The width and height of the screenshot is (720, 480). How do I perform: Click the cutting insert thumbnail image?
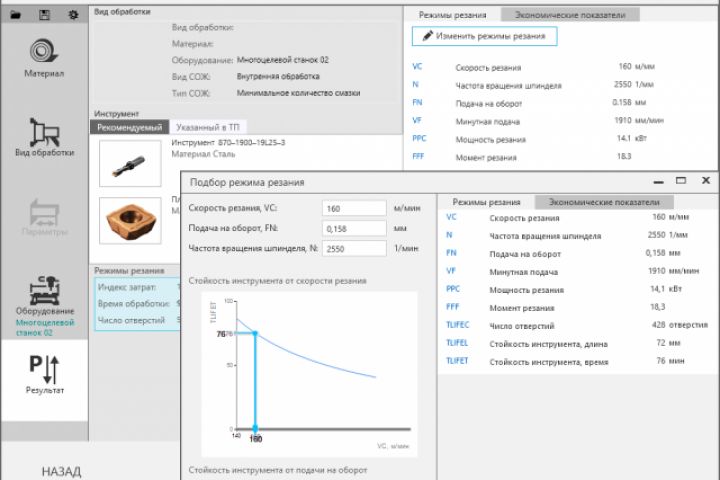pos(130,220)
